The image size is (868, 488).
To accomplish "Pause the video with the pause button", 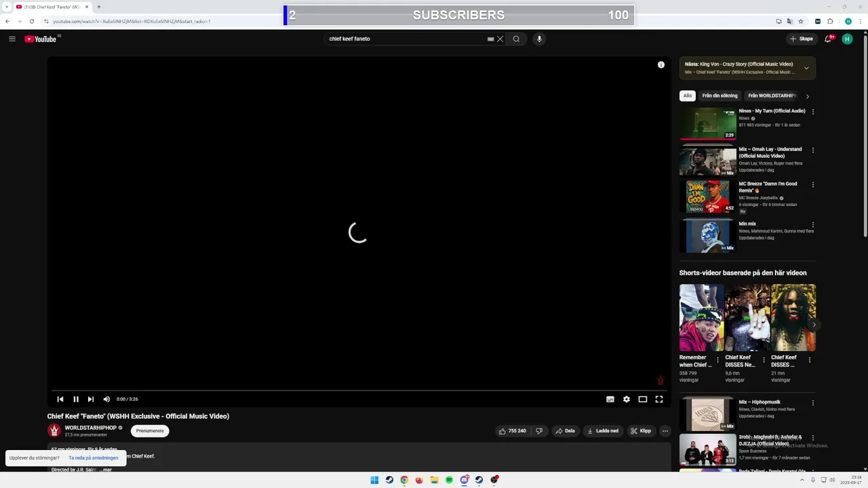I will click(76, 399).
